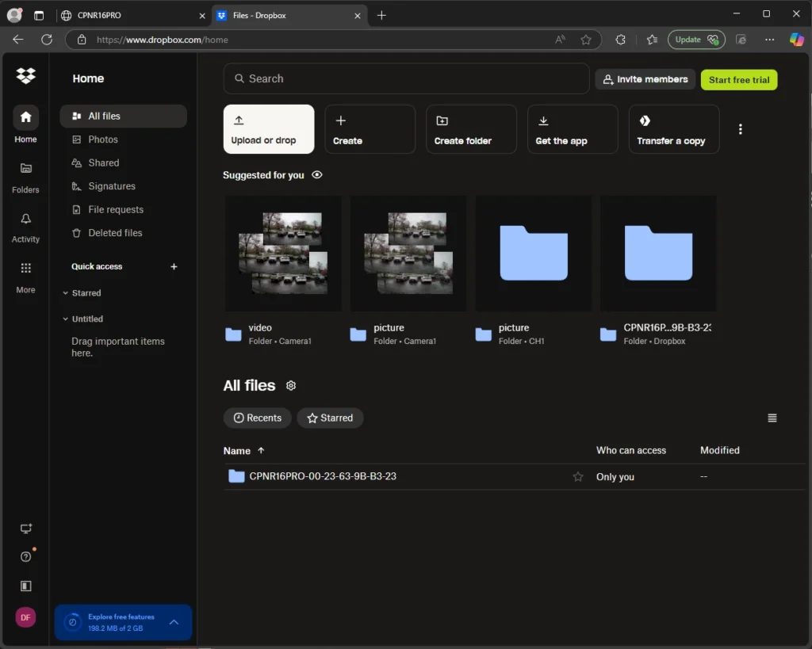Focus the Dropbox Search field
The width and height of the screenshot is (812, 649).
(x=407, y=78)
